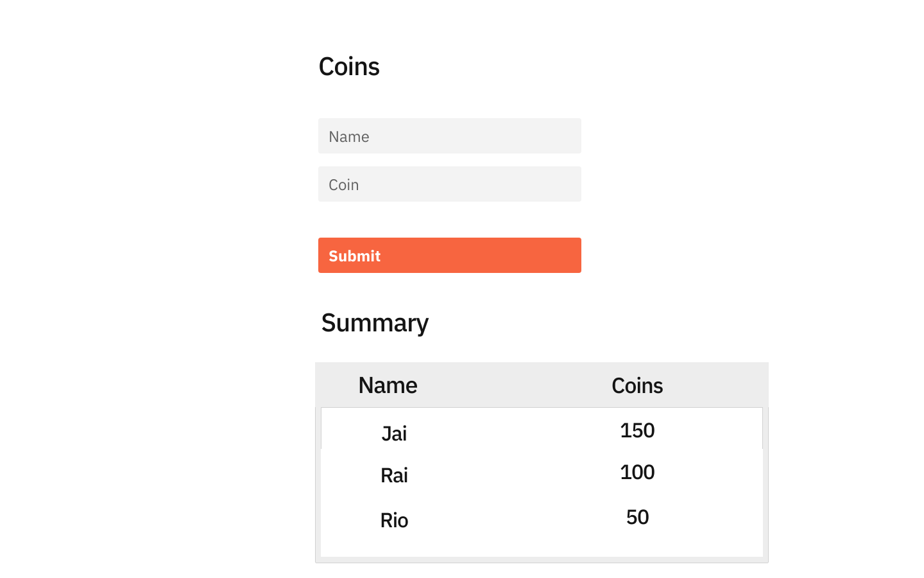Select the 100 coins value
Viewport: 924px width, 578px height.
tap(637, 473)
